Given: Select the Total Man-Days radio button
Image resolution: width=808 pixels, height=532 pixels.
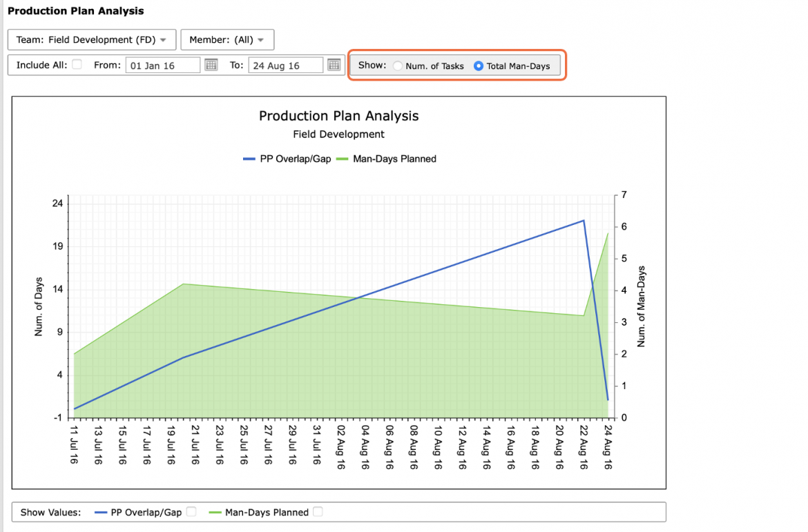Looking at the screenshot, I should click(x=478, y=66).
